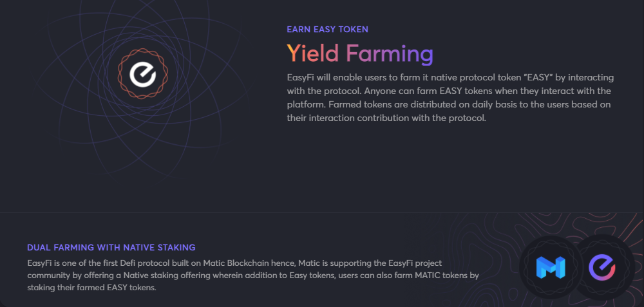Click the 'staking their farmed EASY tokens' line
Screen dimensions: 644x307
91,288
